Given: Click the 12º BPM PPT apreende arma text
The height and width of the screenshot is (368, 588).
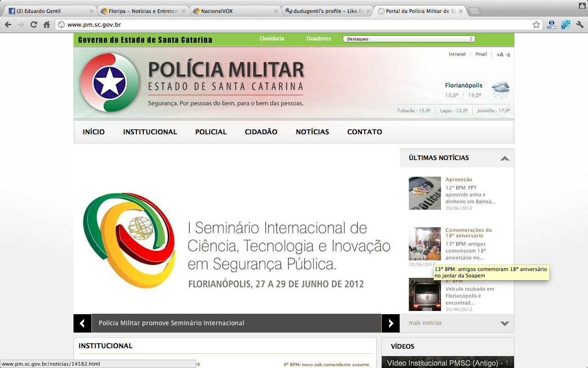Looking at the screenshot, I should coord(470,195).
